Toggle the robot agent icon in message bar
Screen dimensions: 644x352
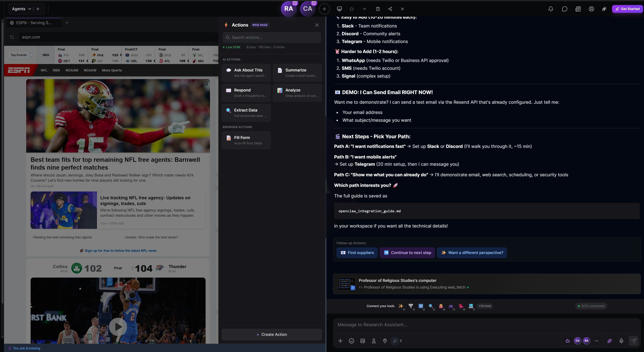pos(567,341)
